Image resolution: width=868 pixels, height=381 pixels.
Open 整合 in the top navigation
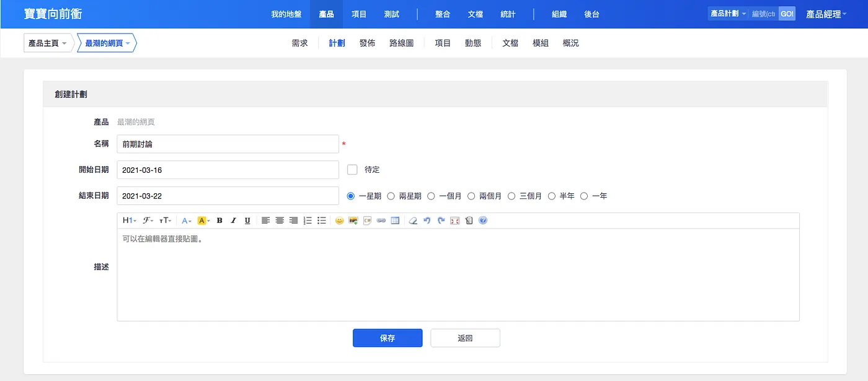tap(443, 14)
